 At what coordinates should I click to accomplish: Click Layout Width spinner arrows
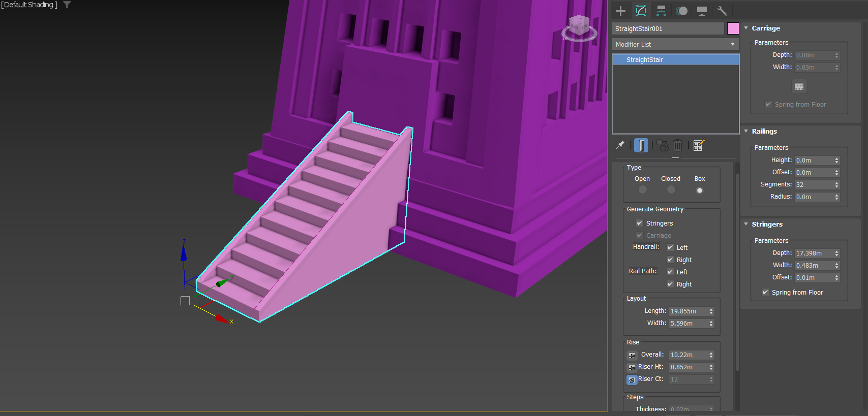(x=711, y=324)
